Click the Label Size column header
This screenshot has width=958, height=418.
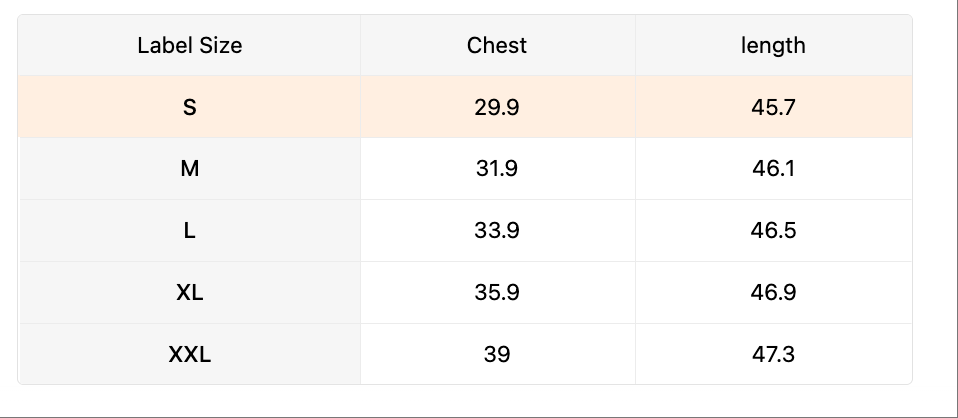(190, 45)
